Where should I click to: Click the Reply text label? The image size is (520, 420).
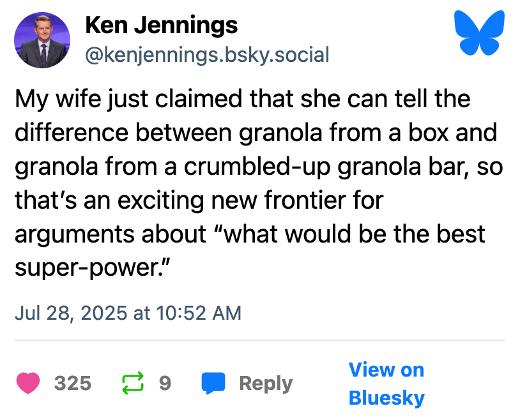coord(266,383)
